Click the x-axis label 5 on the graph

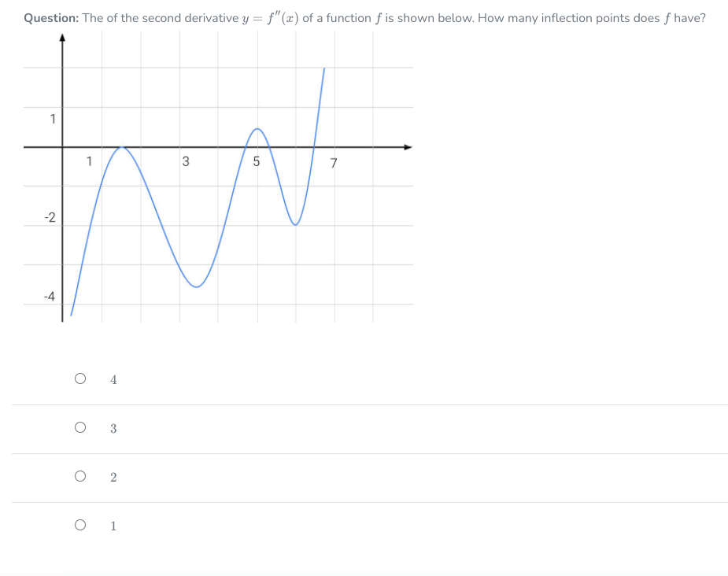pyautogui.click(x=256, y=162)
